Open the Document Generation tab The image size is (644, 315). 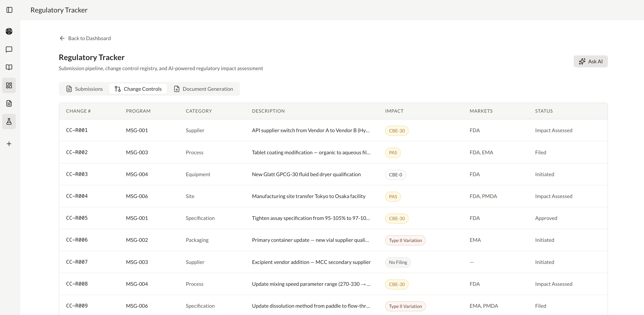tap(203, 89)
